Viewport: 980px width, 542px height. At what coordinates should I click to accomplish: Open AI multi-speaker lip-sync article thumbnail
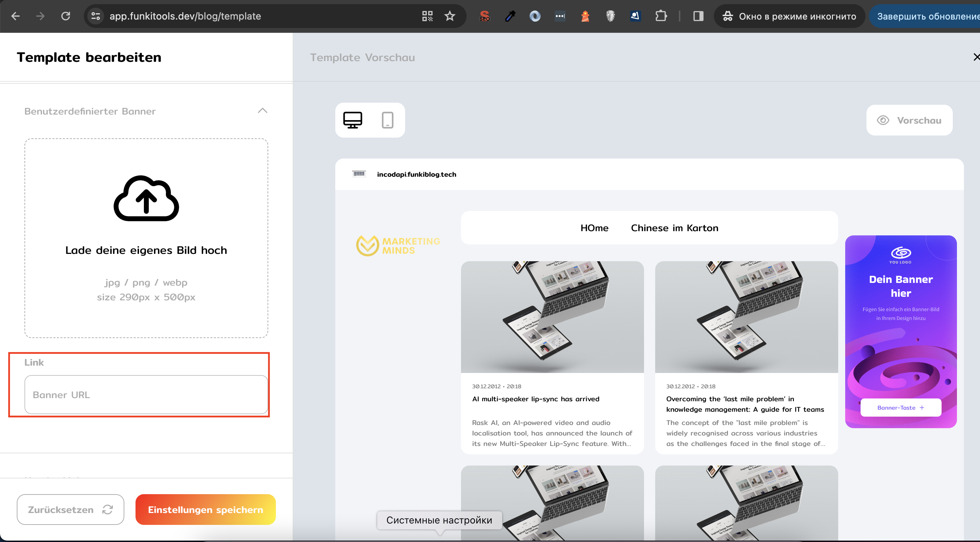(552, 317)
